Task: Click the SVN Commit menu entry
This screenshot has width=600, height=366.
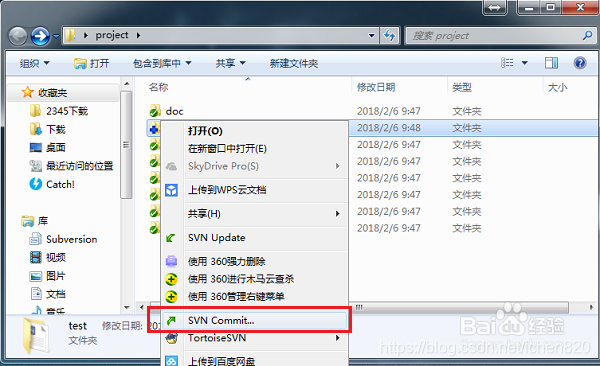Action: coord(254,320)
